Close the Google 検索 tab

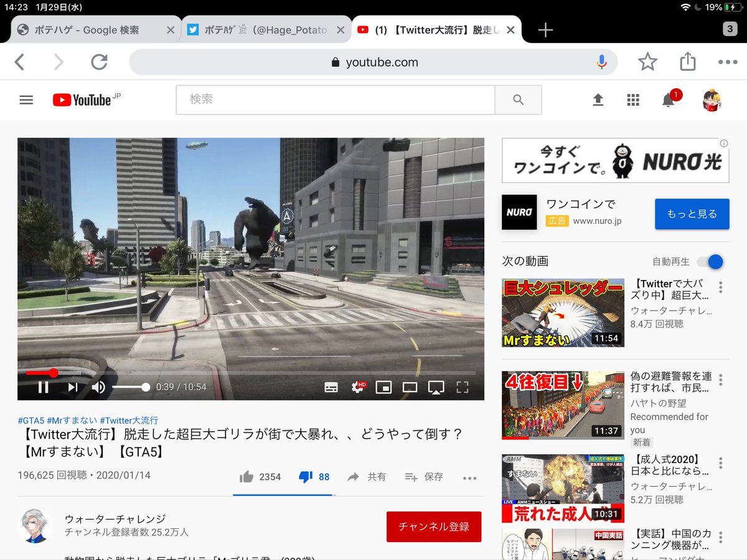[171, 29]
